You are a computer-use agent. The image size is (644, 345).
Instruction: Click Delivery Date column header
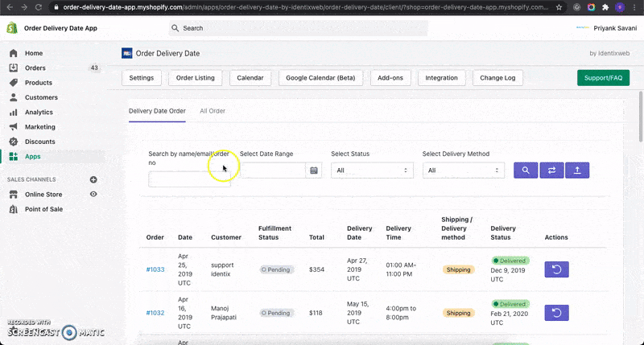coord(359,233)
